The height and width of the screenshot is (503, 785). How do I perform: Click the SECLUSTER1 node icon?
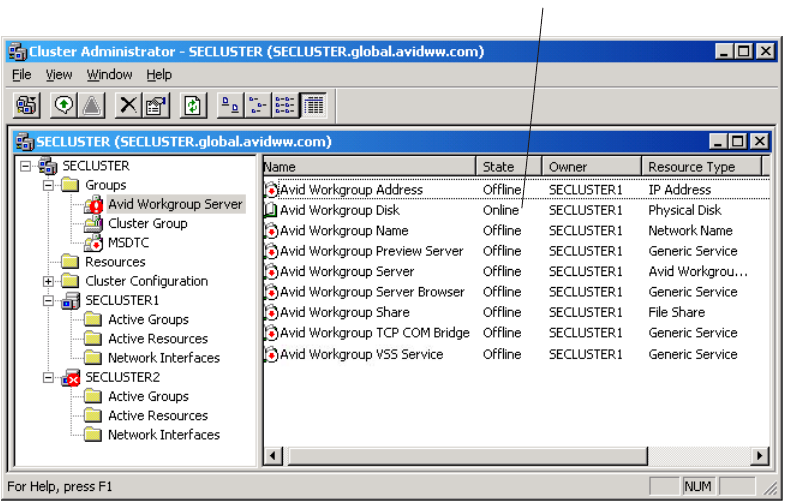click(x=71, y=301)
